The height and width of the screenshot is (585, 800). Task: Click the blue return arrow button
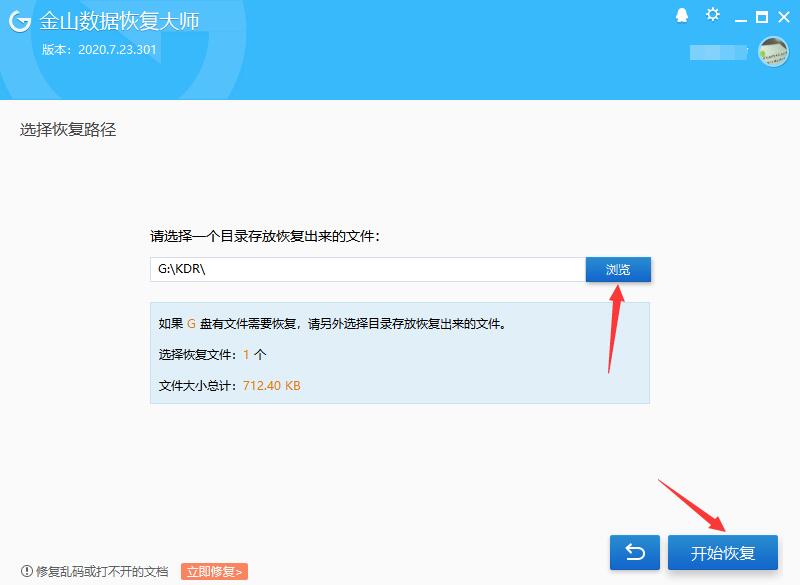point(634,551)
